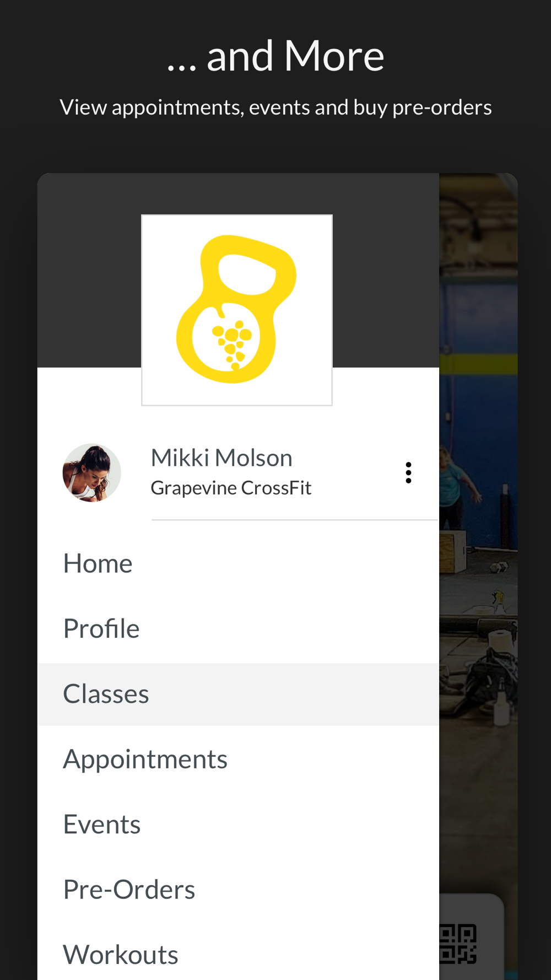Tap the Grapevine CrossFit gym label
The image size is (551, 980).
[x=231, y=488]
